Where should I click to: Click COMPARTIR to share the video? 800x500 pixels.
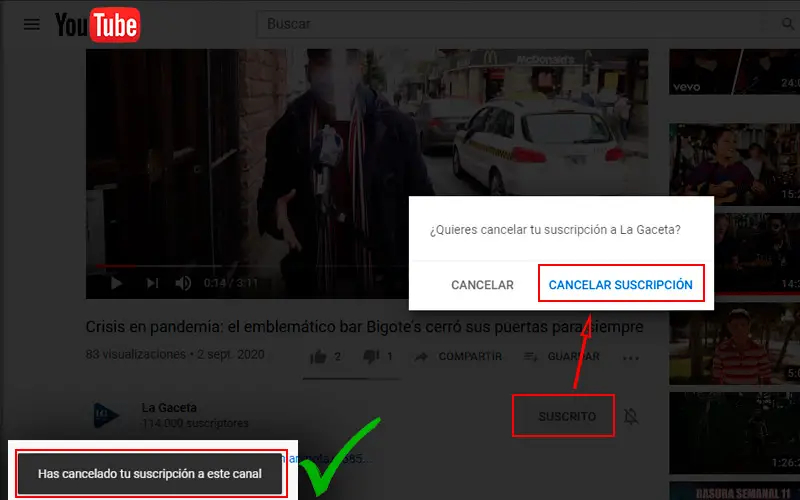459,357
